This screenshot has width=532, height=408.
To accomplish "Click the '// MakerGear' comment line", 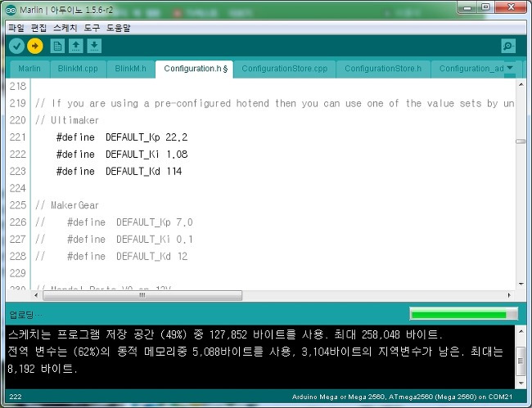I will 67,205.
